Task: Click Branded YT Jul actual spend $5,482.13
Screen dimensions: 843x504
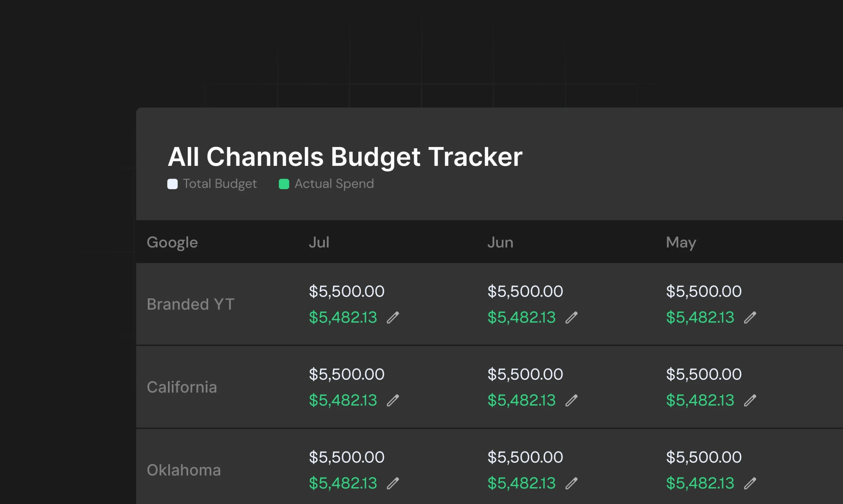Action: click(343, 317)
